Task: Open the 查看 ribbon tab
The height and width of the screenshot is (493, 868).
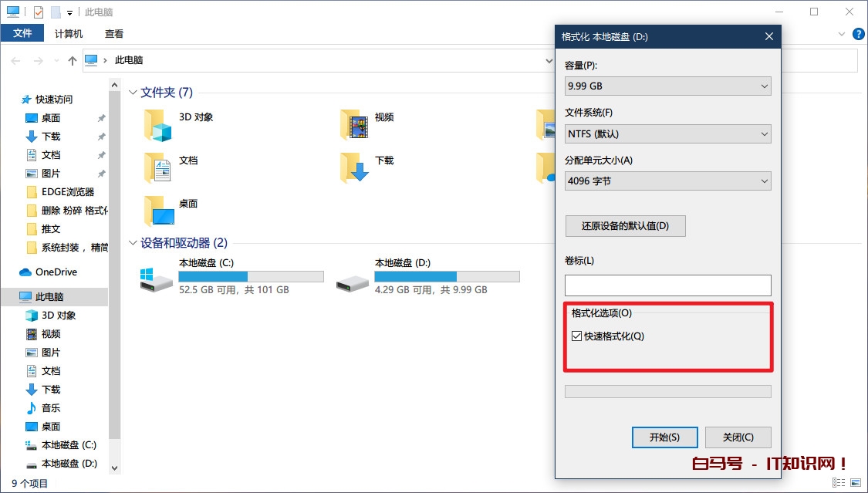Action: click(114, 34)
